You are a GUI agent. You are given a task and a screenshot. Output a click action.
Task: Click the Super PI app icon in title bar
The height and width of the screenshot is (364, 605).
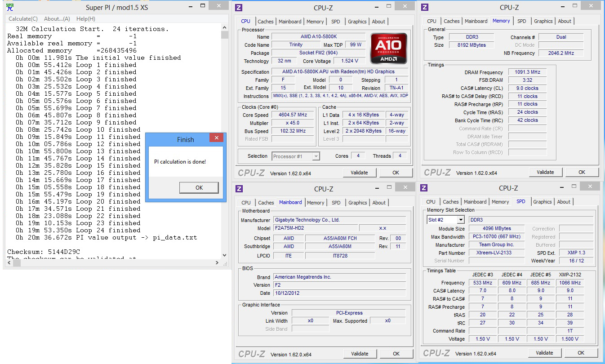[9, 7]
